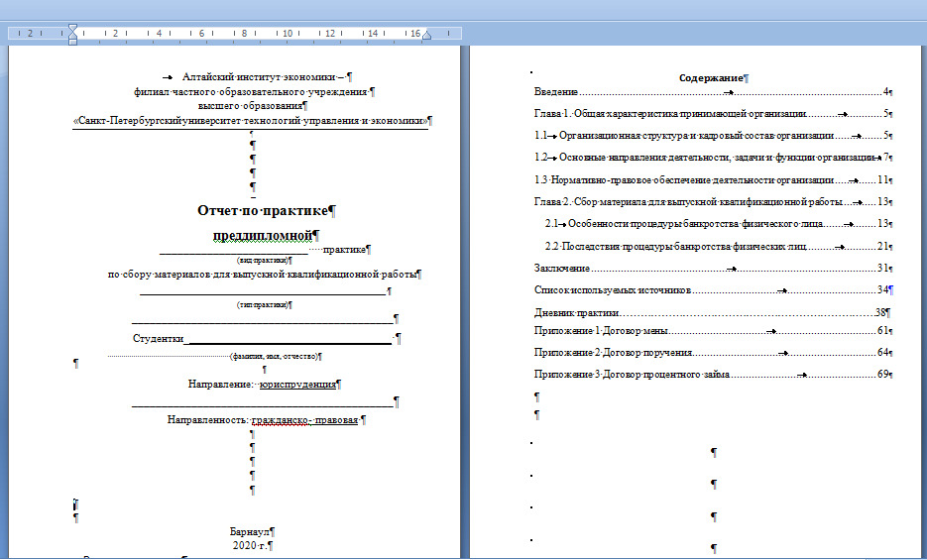The height and width of the screenshot is (560, 927).
Task: Click the underlined word 'преддипломной'
Action: pos(262,236)
